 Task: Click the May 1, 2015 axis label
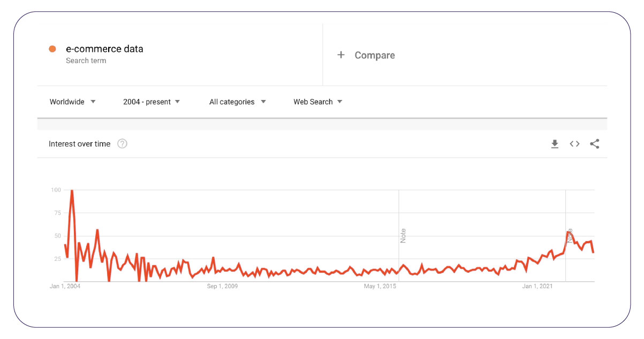(380, 287)
